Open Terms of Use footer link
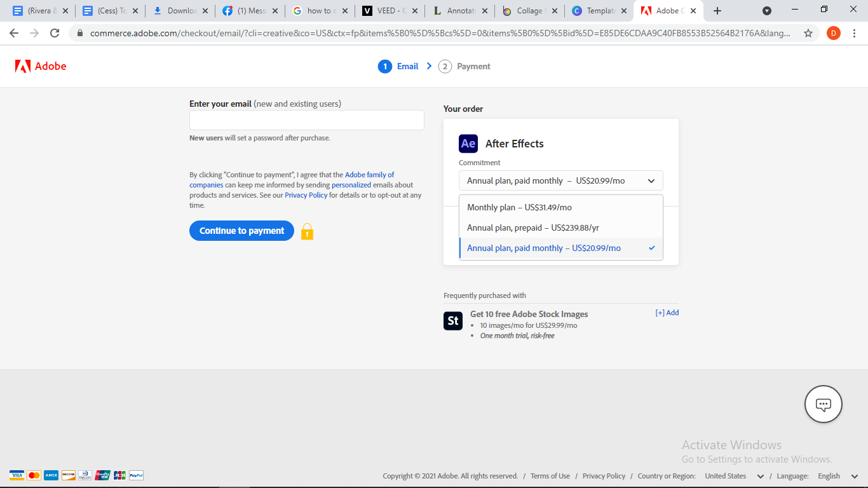 coord(550,476)
